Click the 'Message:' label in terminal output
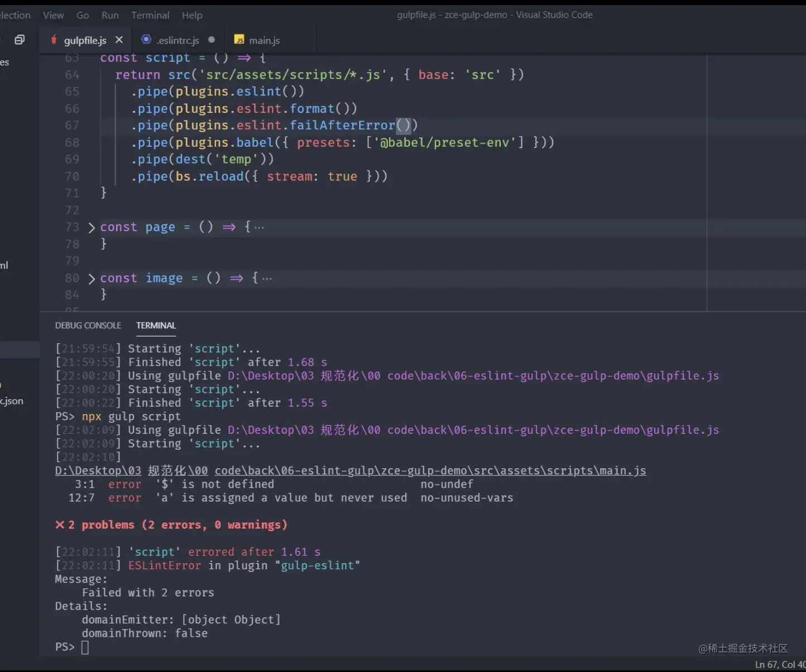The width and height of the screenshot is (806, 672). [x=81, y=579]
